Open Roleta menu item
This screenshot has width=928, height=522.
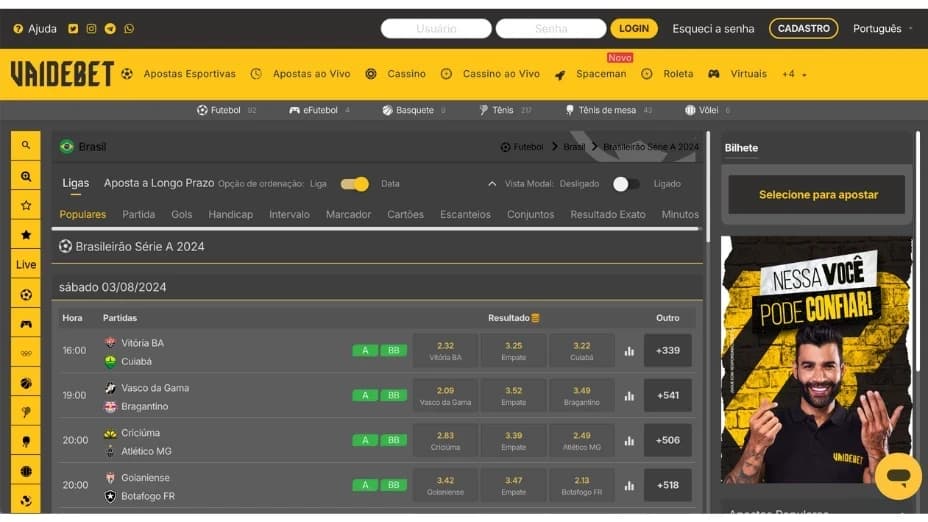pos(678,74)
